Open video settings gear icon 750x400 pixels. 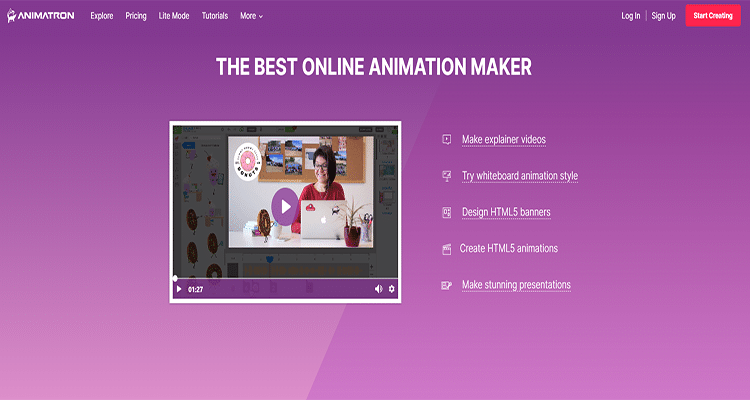pos(392,289)
